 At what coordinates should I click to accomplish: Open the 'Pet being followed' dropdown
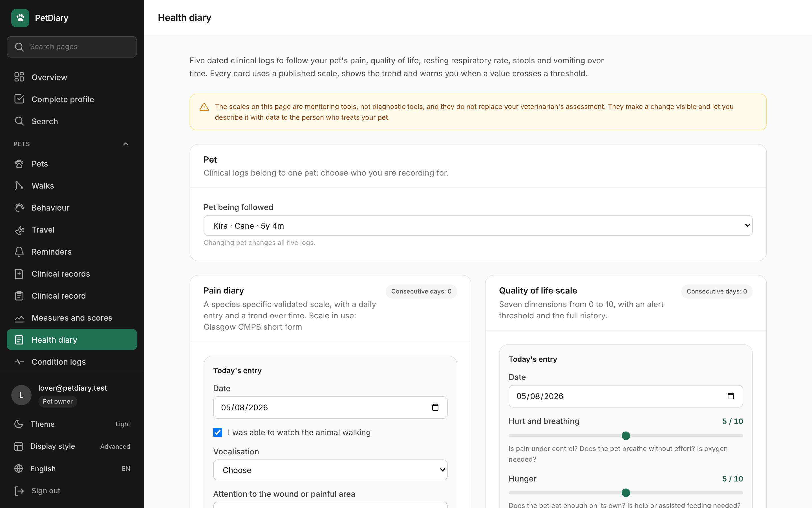pyautogui.click(x=478, y=225)
